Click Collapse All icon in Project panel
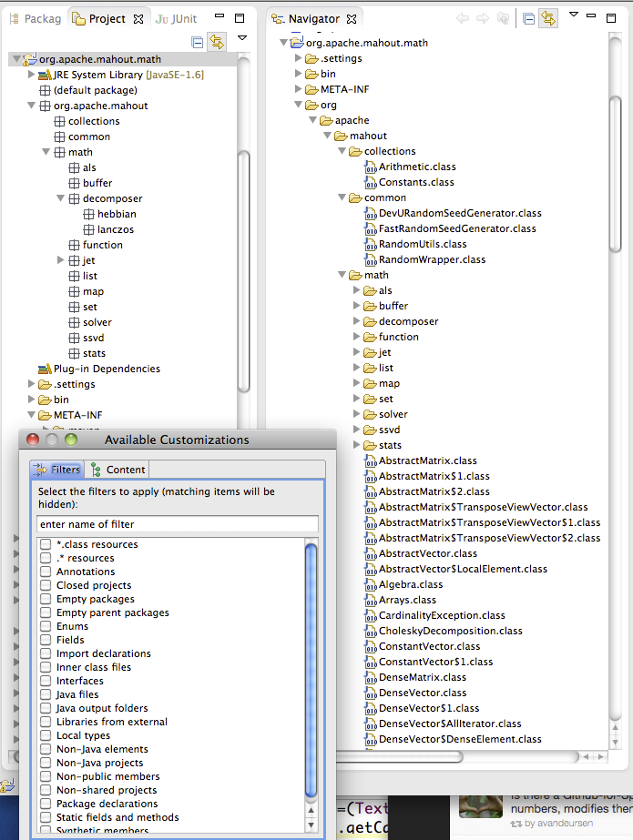Image resolution: width=633 pixels, height=840 pixels. 198,42
